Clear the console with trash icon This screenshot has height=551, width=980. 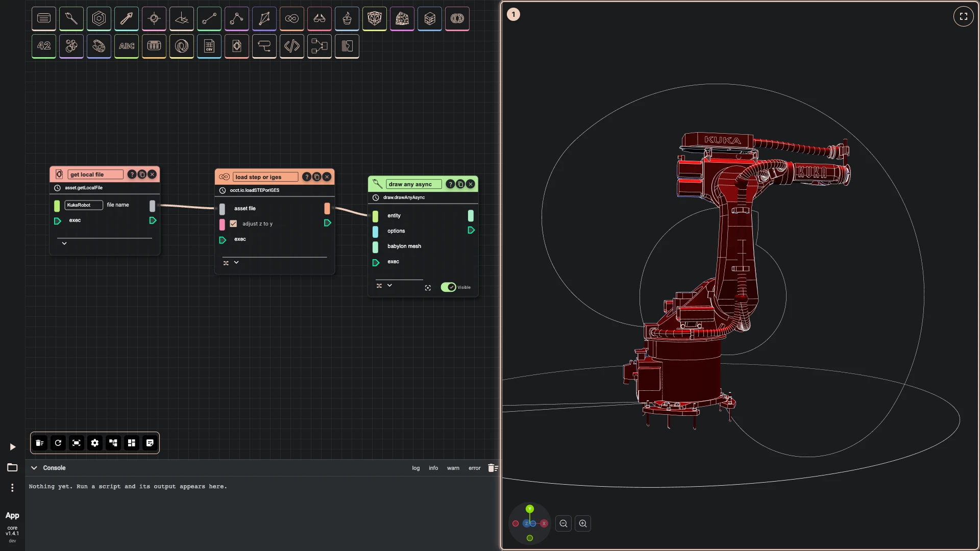tap(493, 468)
